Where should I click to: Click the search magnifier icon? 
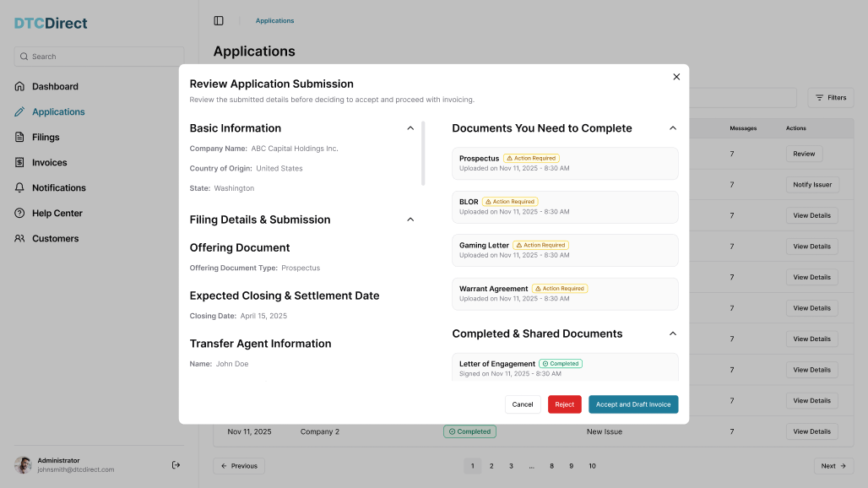tap(24, 57)
